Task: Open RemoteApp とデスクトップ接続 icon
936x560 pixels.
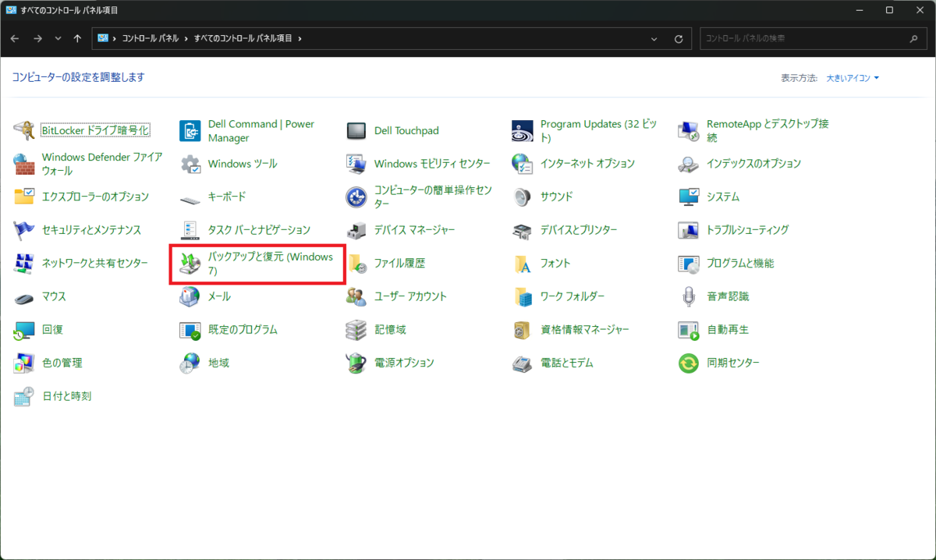Action: pyautogui.click(x=689, y=130)
